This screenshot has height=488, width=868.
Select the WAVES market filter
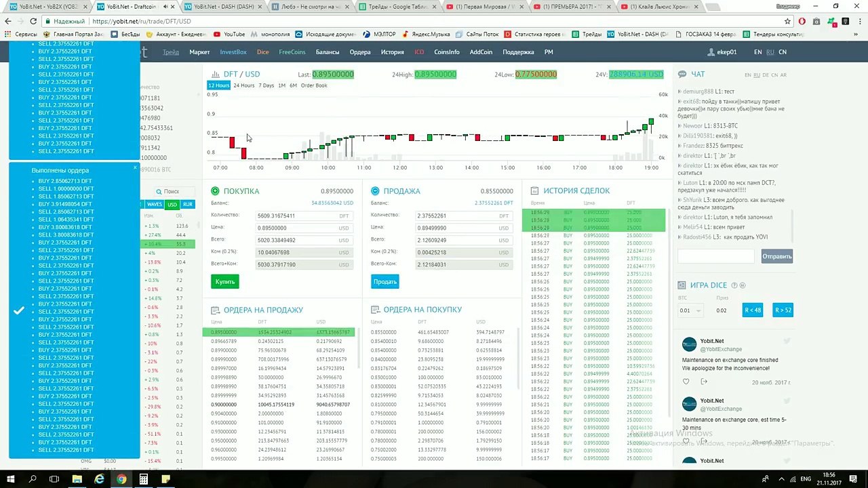coord(154,204)
